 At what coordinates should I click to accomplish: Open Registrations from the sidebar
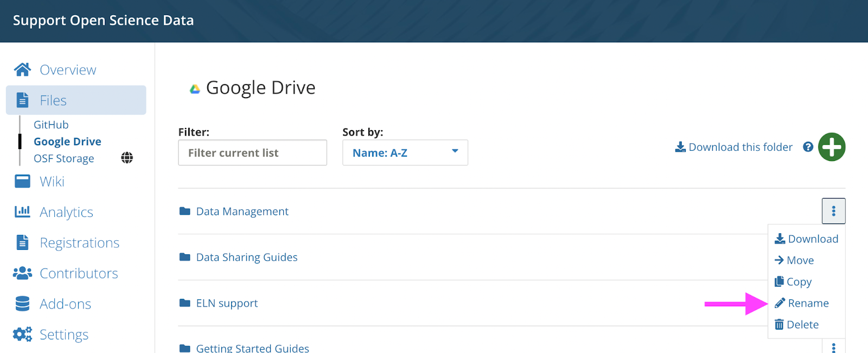click(x=80, y=243)
